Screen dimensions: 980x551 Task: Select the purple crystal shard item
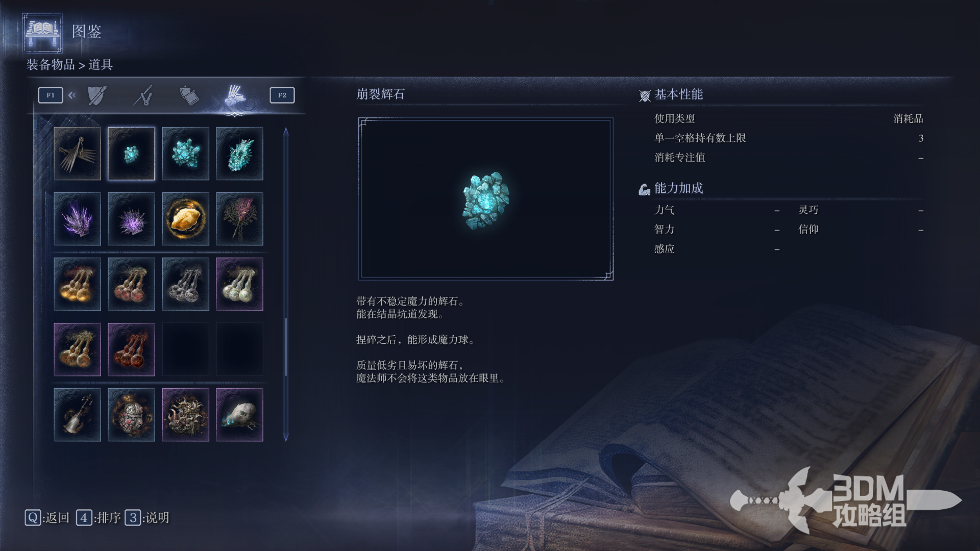77,219
